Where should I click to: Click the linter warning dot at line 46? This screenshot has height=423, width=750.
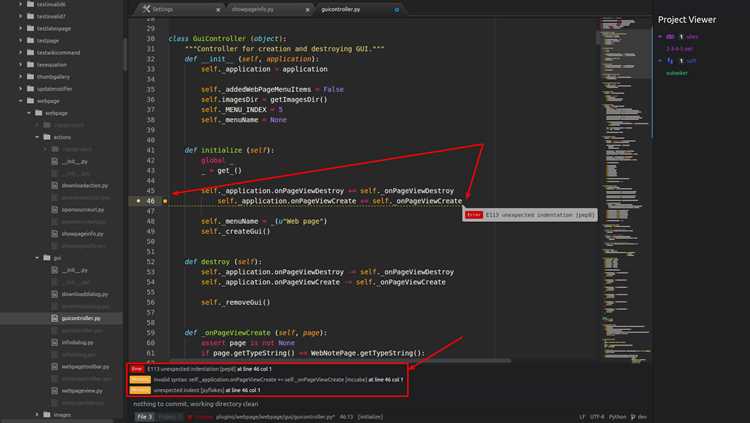(165, 201)
